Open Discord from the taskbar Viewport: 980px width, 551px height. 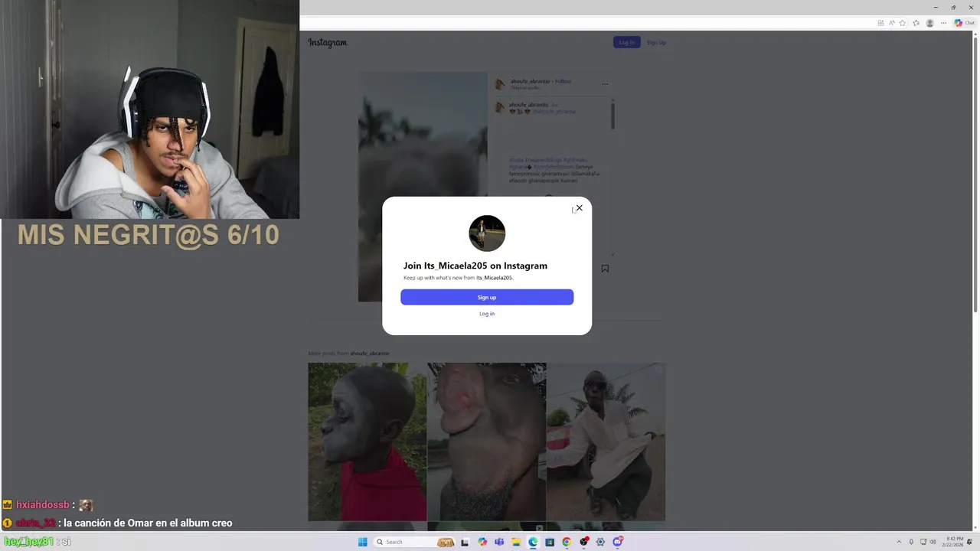(617, 542)
